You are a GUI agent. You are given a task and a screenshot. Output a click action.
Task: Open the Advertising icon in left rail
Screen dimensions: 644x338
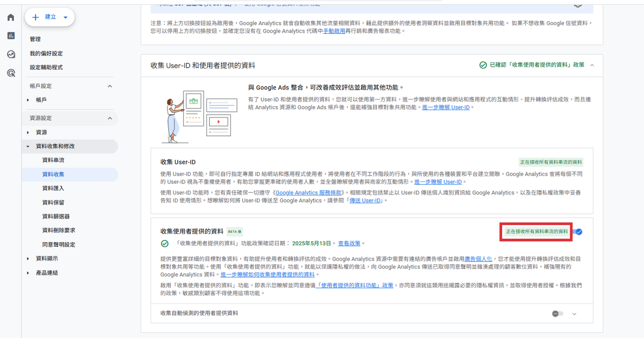pos(11,73)
